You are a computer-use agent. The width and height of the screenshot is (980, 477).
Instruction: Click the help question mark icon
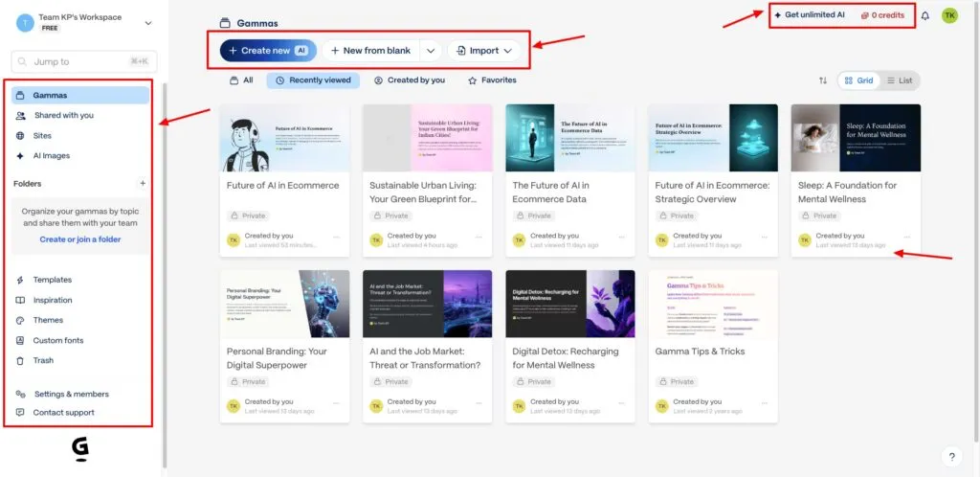pyautogui.click(x=951, y=457)
